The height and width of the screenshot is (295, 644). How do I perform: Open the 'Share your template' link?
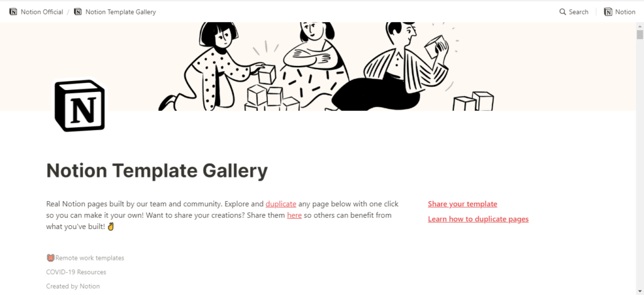(462, 204)
